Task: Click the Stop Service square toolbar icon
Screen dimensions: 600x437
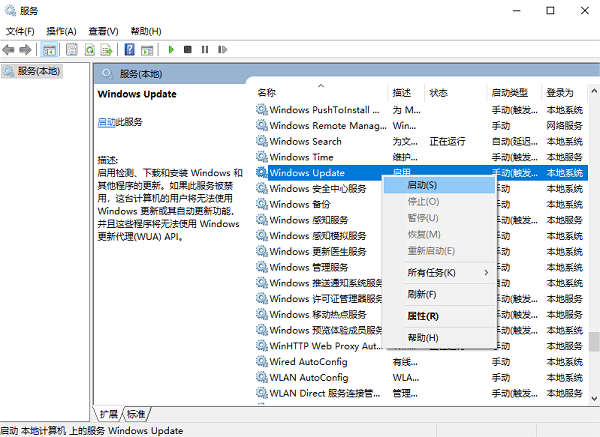Action: (x=187, y=49)
